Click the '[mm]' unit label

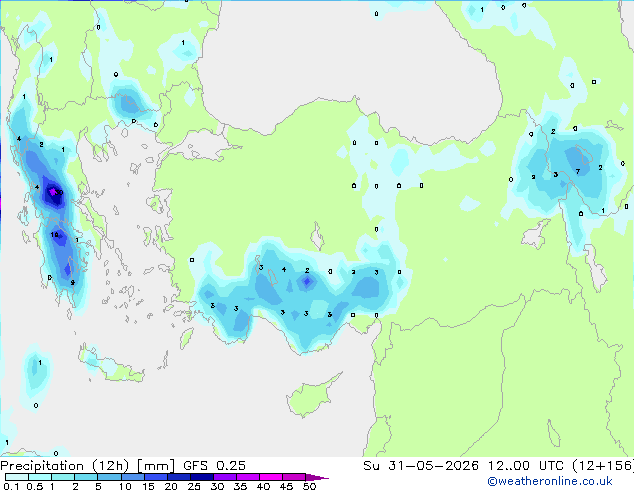click(x=156, y=466)
